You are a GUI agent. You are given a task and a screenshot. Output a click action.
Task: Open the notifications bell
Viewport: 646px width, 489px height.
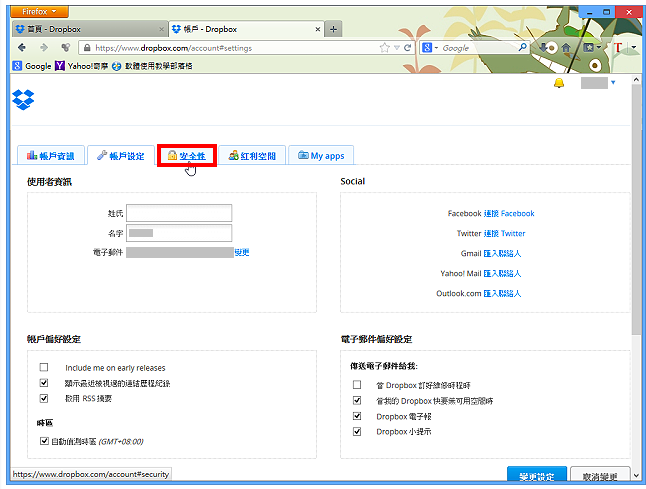(x=559, y=83)
